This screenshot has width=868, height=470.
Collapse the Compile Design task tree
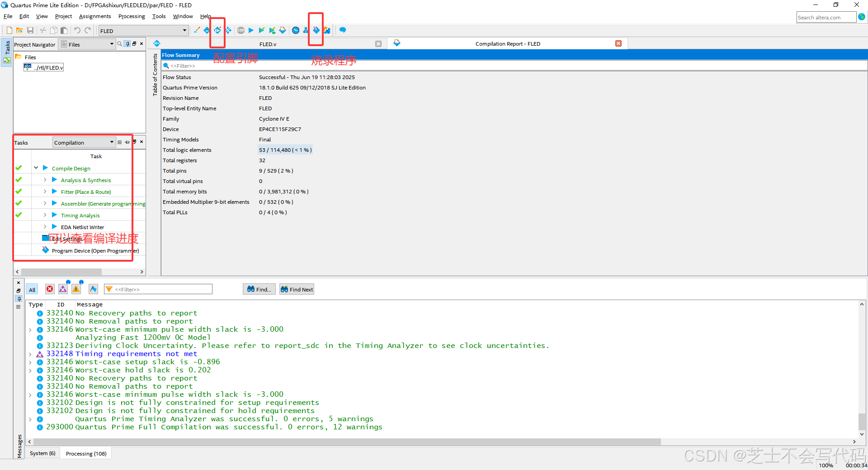pyautogui.click(x=36, y=168)
